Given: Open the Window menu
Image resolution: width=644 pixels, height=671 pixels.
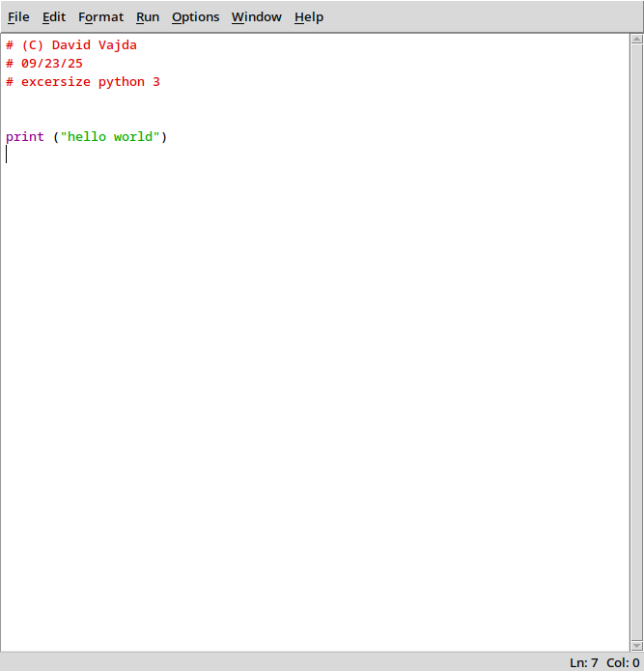Looking at the screenshot, I should (x=257, y=17).
